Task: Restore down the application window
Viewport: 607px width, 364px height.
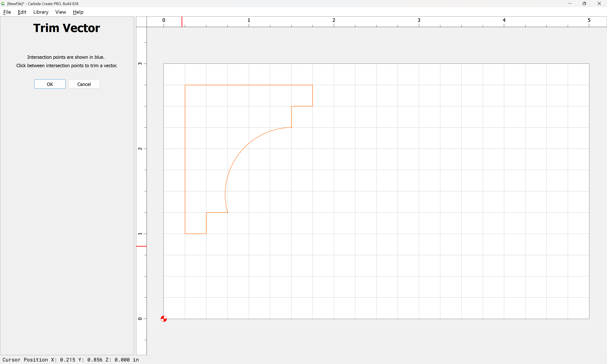Action: [x=584, y=4]
